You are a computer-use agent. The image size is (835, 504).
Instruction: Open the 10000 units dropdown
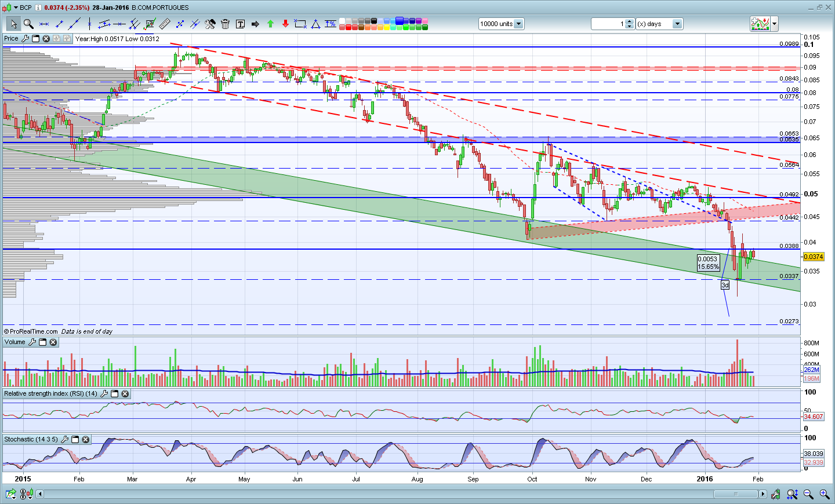tap(518, 24)
